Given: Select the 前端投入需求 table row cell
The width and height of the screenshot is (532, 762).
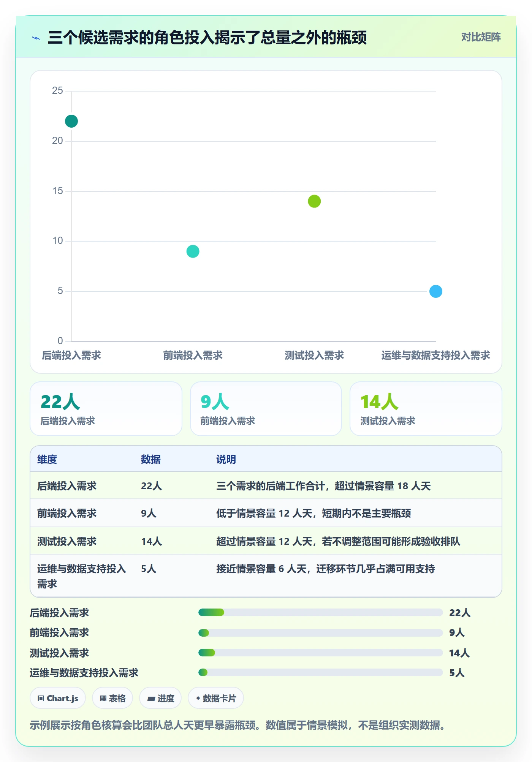Looking at the screenshot, I should [x=67, y=513].
